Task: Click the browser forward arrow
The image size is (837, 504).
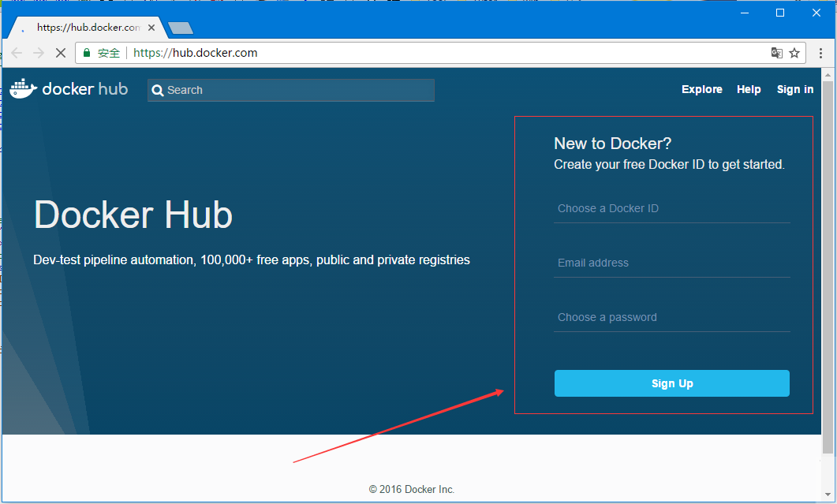Action: tap(39, 53)
